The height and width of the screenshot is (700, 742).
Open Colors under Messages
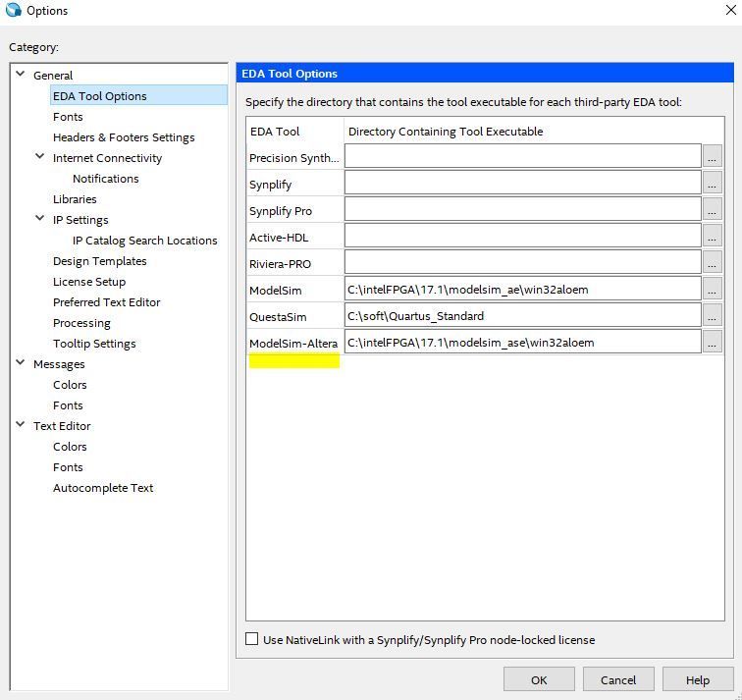click(x=70, y=385)
